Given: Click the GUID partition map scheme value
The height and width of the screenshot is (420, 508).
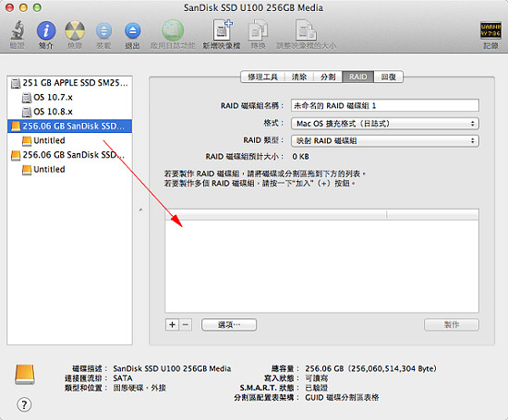Looking at the screenshot, I should pyautogui.click(x=342, y=397).
